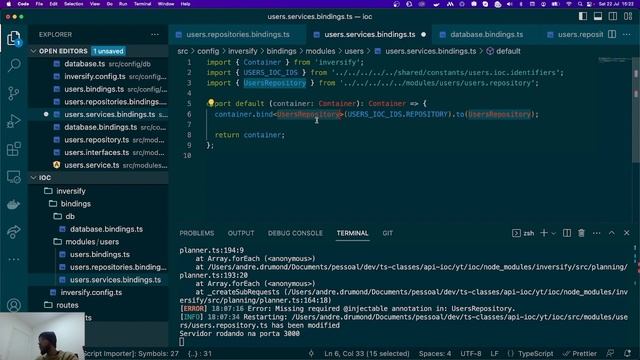Open inversify.config.ts in open editors
Image resolution: width=640 pixels, height=360 pixels.
point(98,76)
